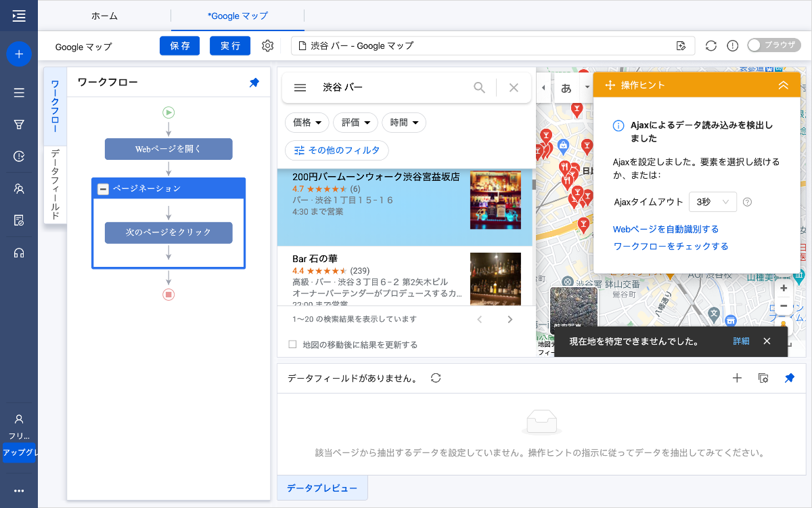
Task: Click the 保存 save button
Action: [x=180, y=46]
